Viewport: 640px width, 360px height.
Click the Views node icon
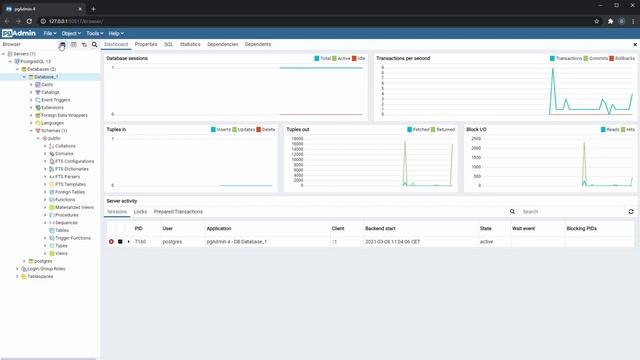pyautogui.click(x=51, y=253)
